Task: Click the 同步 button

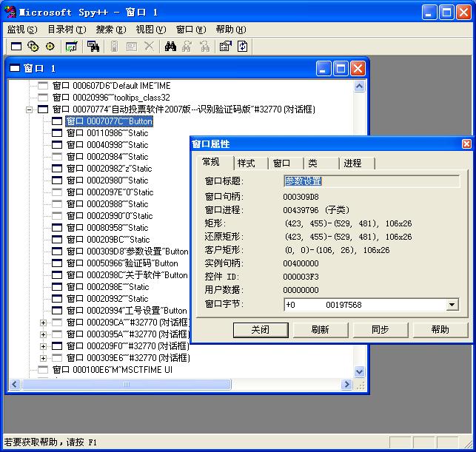Action: click(381, 330)
